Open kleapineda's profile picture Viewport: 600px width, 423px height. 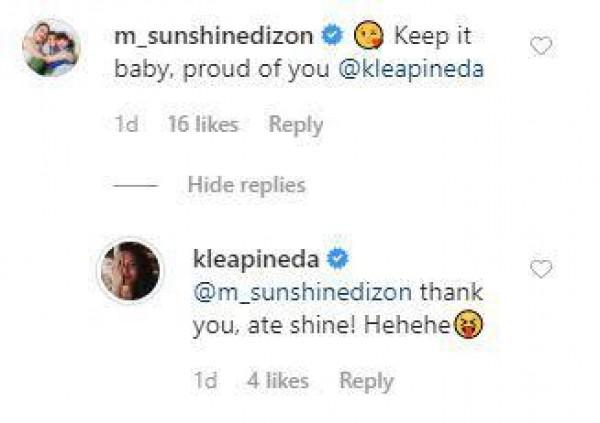pyautogui.click(x=129, y=271)
